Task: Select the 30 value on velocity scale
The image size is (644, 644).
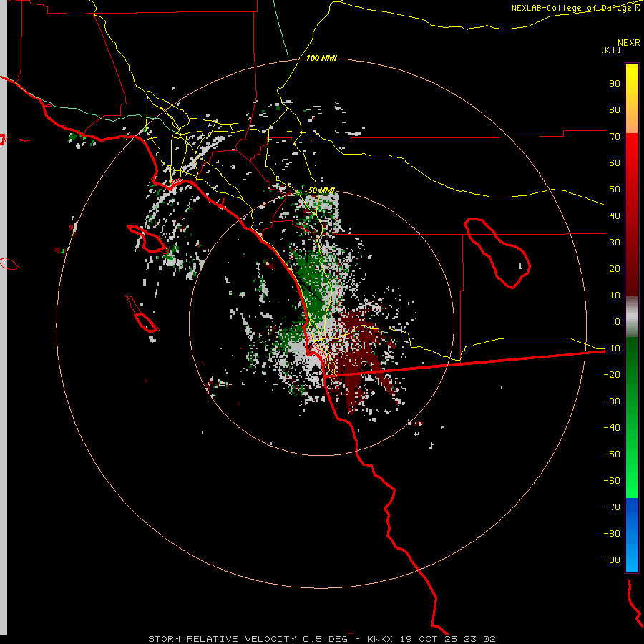Action: 615,243
